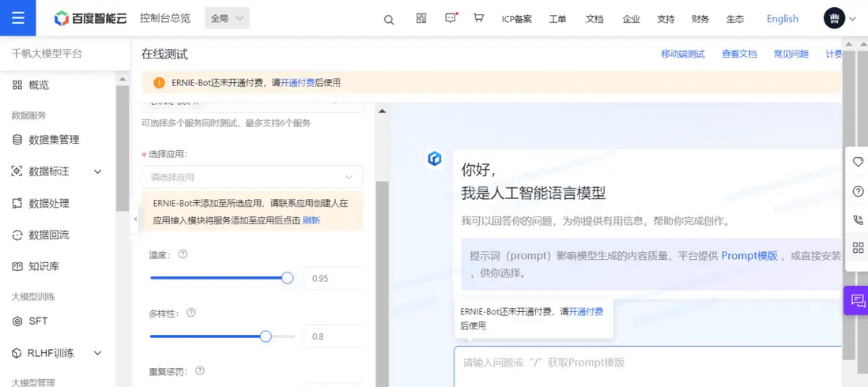Click the phone contact icon

click(x=858, y=220)
